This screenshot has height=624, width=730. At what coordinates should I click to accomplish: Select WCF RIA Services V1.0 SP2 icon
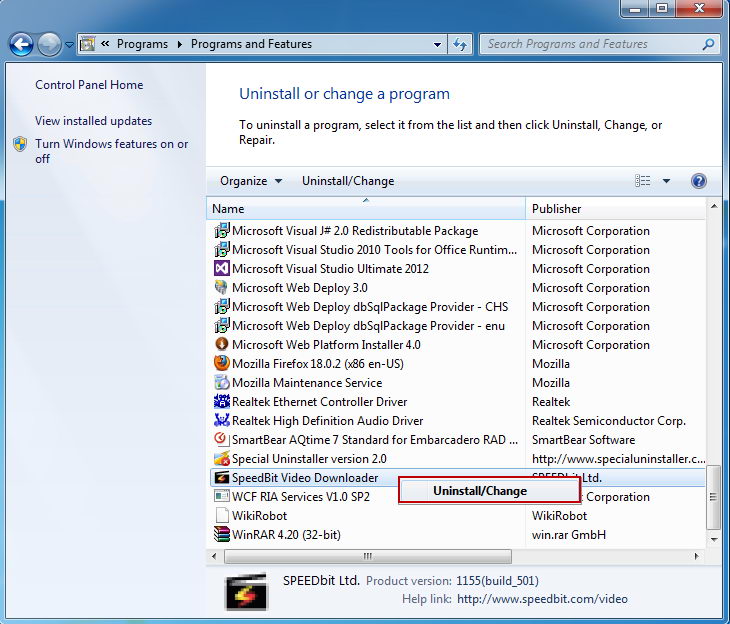point(222,497)
